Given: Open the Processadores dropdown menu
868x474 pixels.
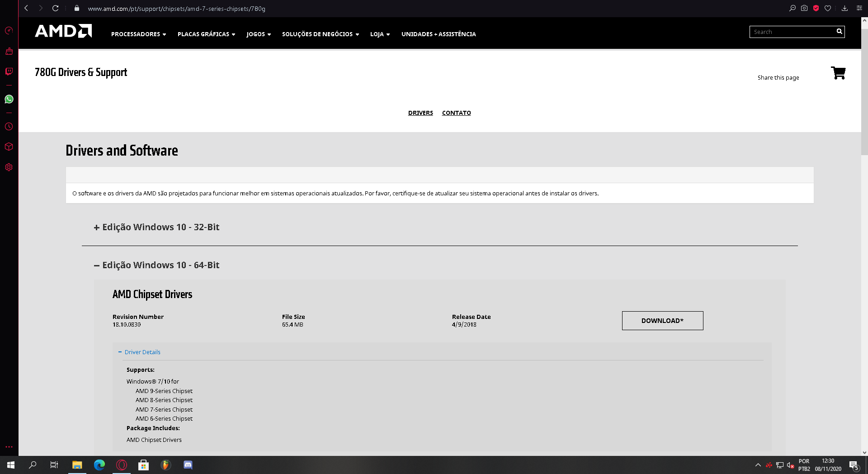Looking at the screenshot, I should [138, 34].
